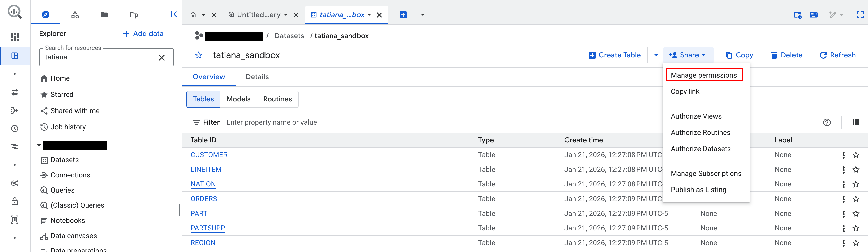Select the Models tab
Viewport: 868px width, 252px height.
click(x=238, y=99)
